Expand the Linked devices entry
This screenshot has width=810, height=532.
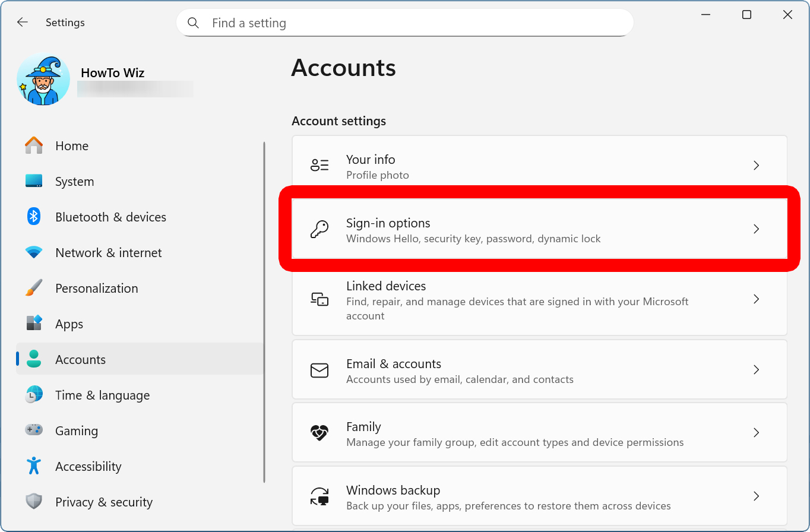coord(539,300)
